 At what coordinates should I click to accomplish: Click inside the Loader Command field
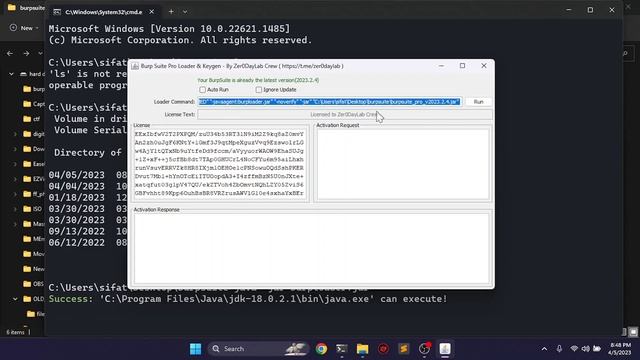coord(330,102)
